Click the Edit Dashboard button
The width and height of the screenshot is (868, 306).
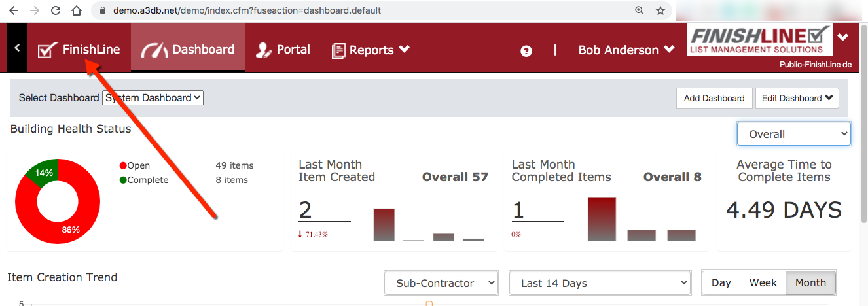coord(797,98)
